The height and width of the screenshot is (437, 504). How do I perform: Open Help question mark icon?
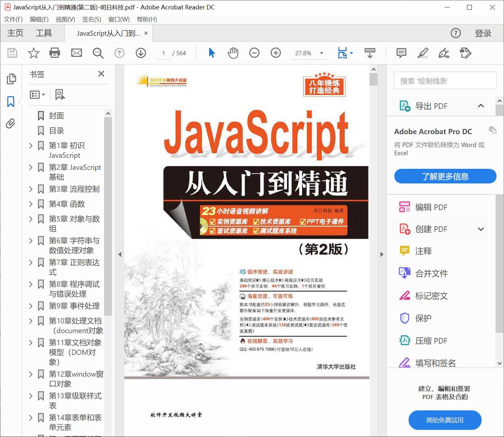456,33
